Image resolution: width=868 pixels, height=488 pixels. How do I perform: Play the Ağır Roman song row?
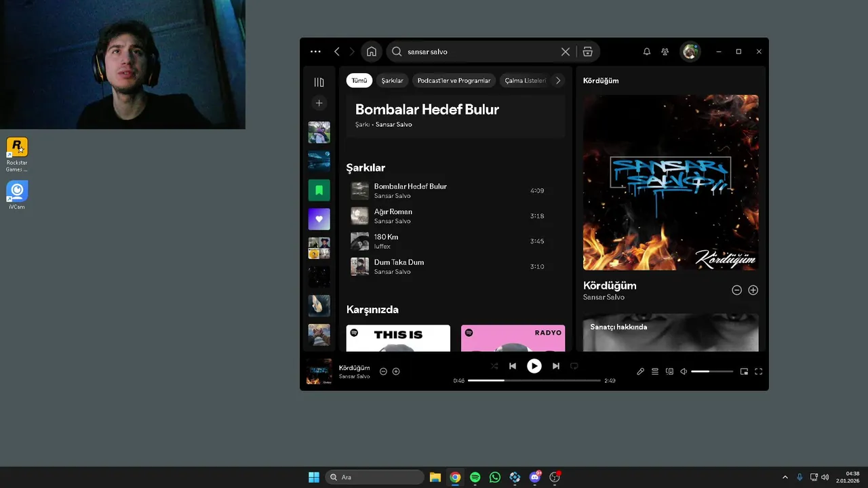[456, 216]
